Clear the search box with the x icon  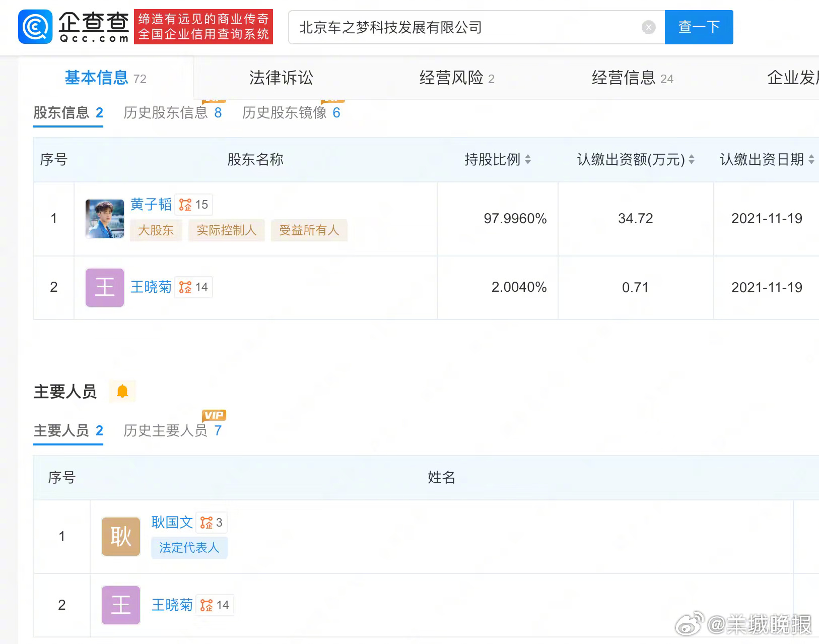pyautogui.click(x=648, y=27)
